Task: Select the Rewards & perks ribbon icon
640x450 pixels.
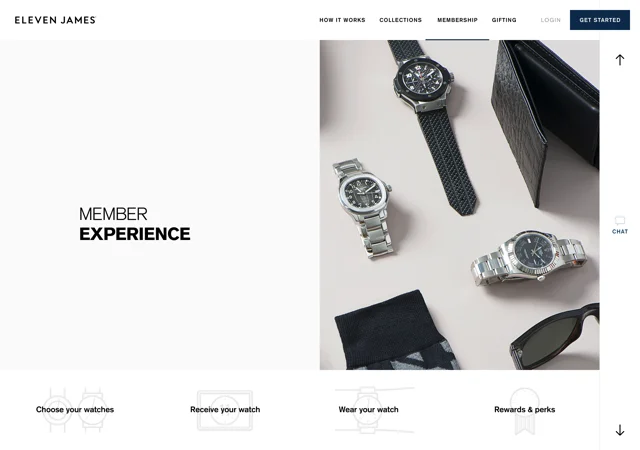Action: pyautogui.click(x=524, y=410)
